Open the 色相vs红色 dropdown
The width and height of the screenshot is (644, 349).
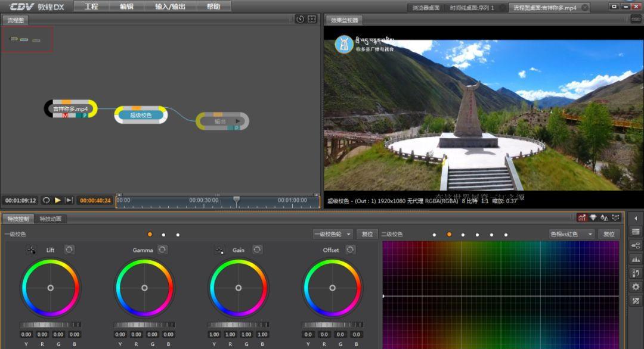[571, 234]
